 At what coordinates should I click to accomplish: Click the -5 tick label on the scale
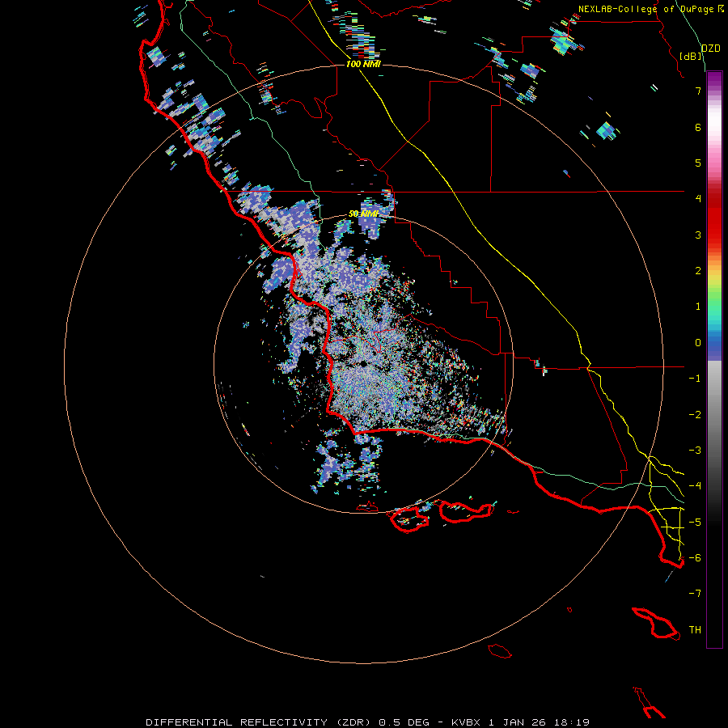pyautogui.click(x=695, y=523)
